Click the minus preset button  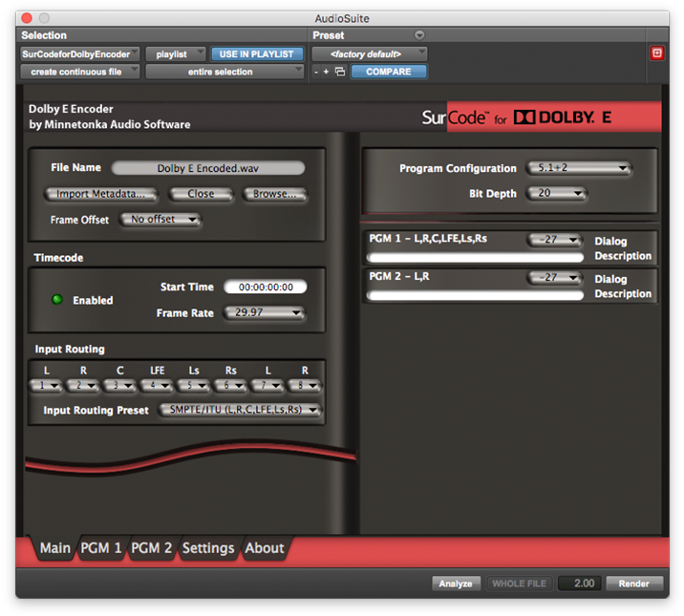pos(316,72)
